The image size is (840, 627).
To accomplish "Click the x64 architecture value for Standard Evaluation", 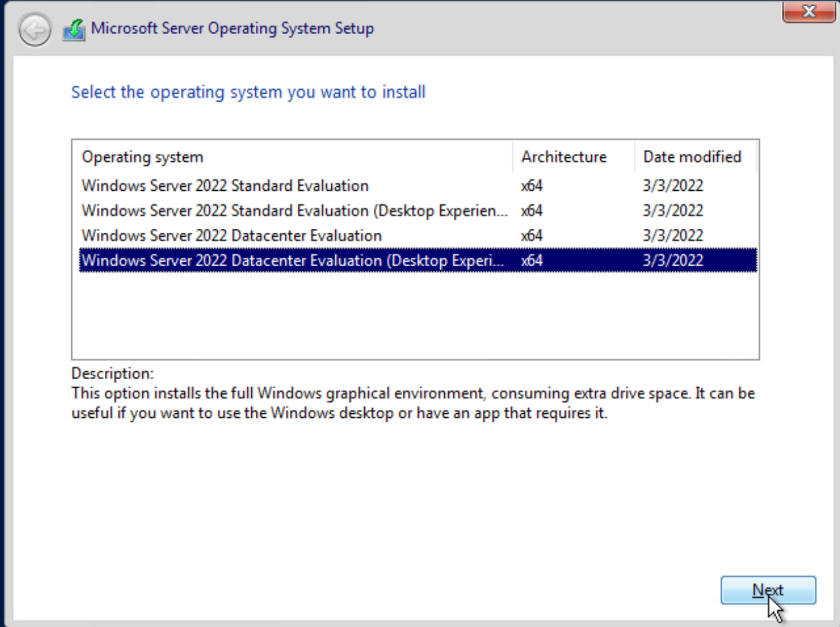I will [531, 186].
